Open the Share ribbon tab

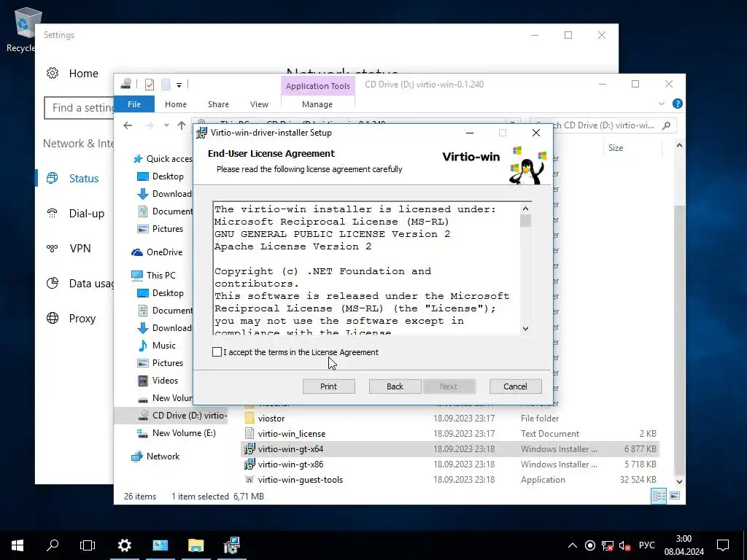[218, 104]
